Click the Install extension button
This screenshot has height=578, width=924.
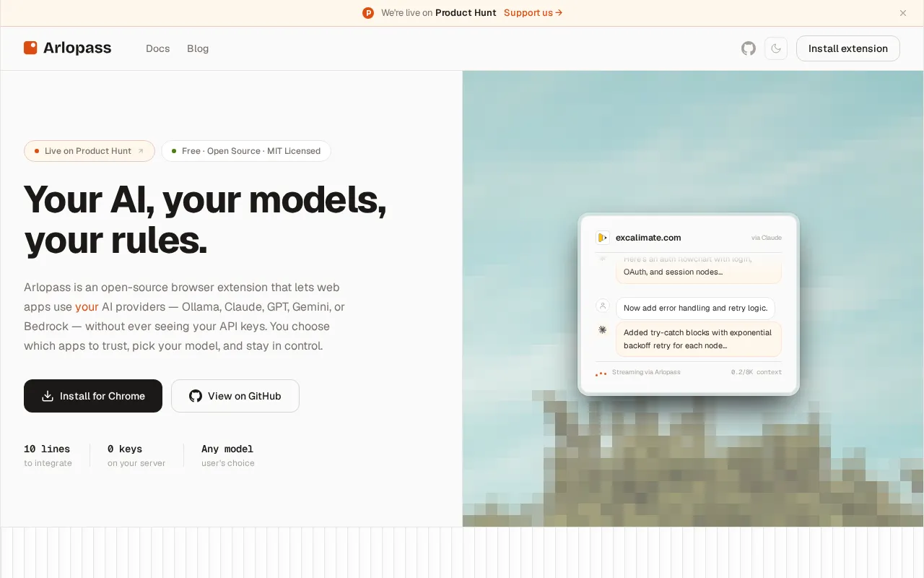(x=848, y=48)
